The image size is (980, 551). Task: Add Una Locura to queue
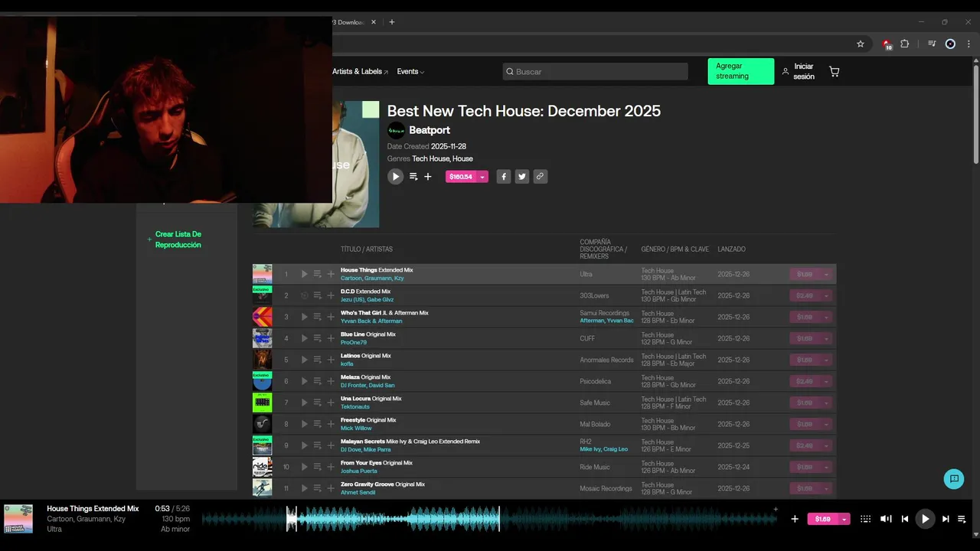pos(318,403)
